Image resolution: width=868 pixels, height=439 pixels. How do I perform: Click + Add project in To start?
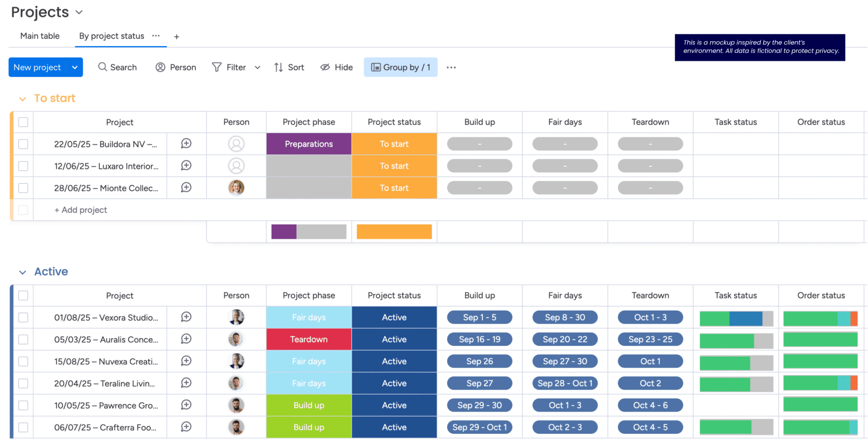80,210
